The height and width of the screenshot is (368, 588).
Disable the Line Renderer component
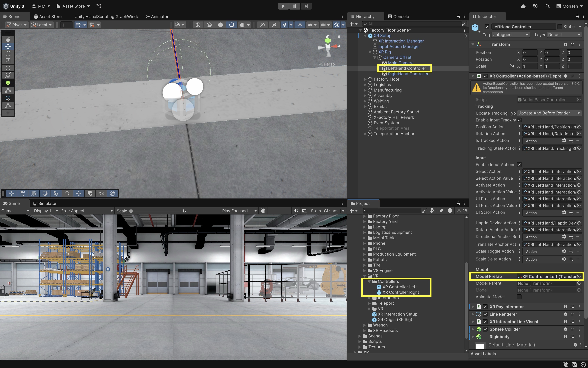point(485,314)
